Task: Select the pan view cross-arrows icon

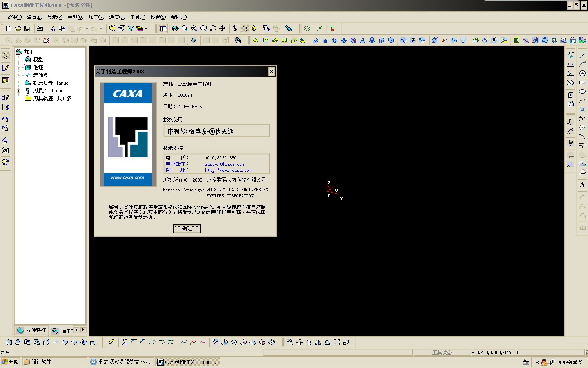Action: click(x=222, y=29)
